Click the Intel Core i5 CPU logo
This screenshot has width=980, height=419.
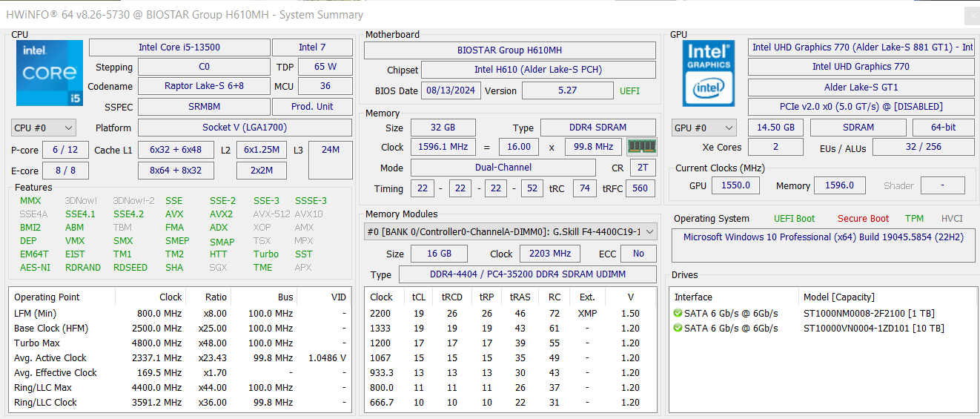49,73
